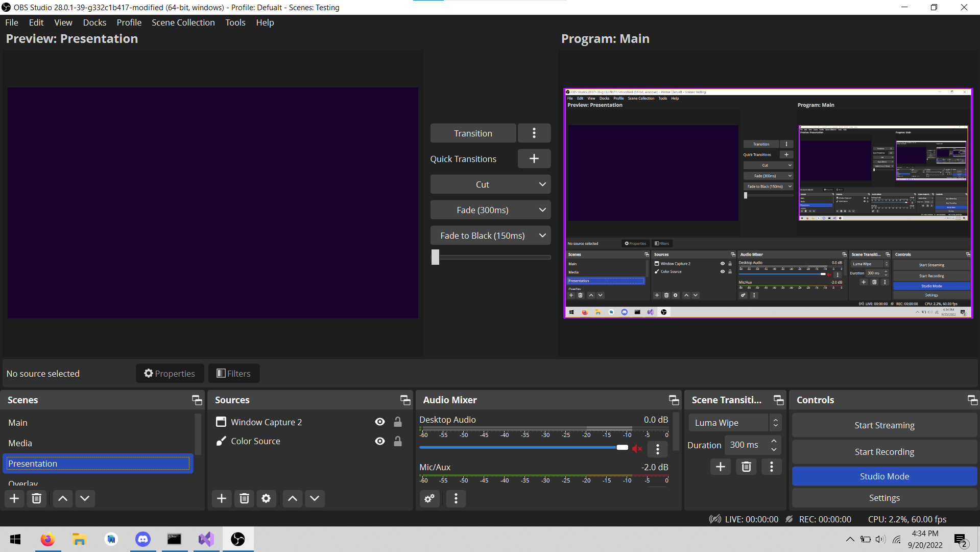Select the Main scene
This screenshot has height=552, width=980.
tap(98, 423)
